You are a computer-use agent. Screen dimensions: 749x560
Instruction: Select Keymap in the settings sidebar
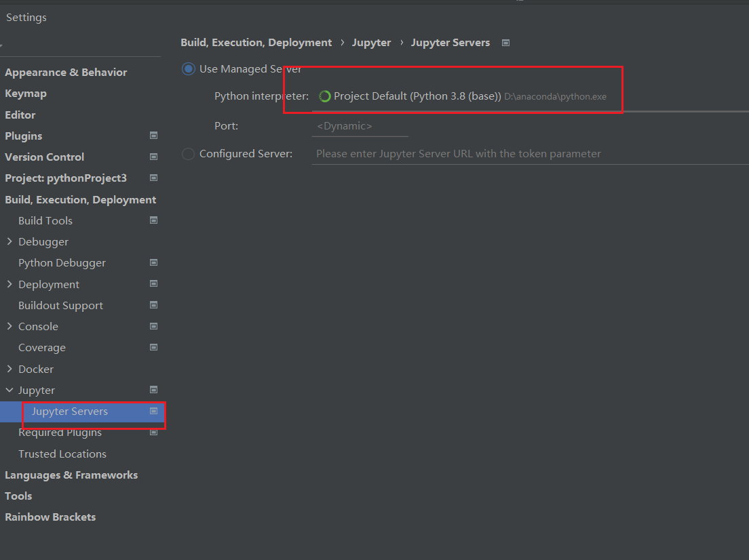pos(26,93)
